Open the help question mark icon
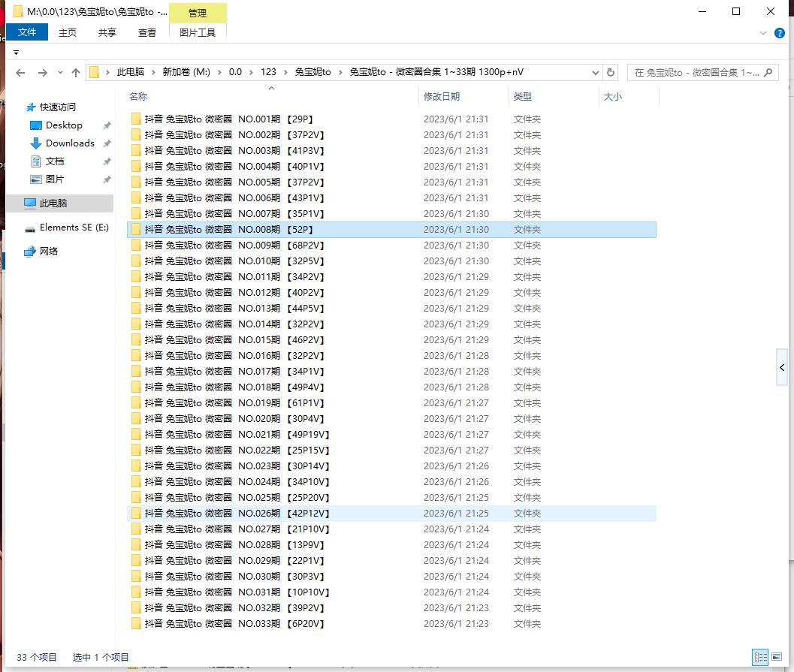 [780, 33]
